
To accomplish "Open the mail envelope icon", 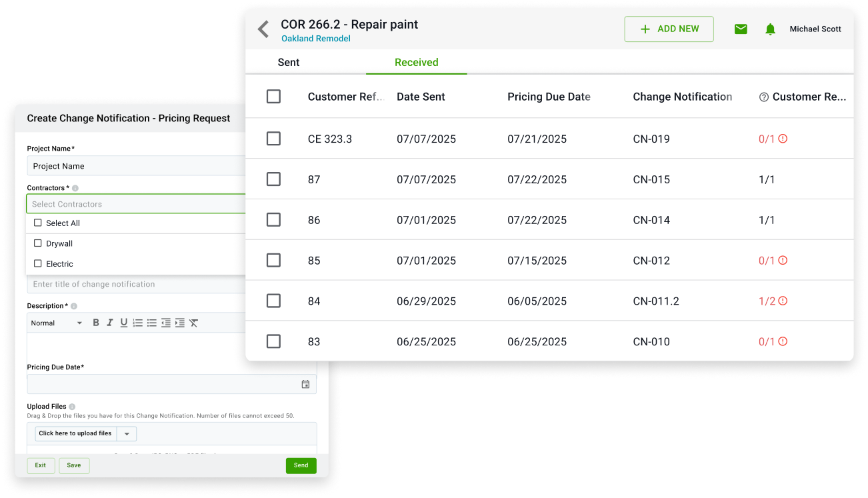I will (x=741, y=29).
